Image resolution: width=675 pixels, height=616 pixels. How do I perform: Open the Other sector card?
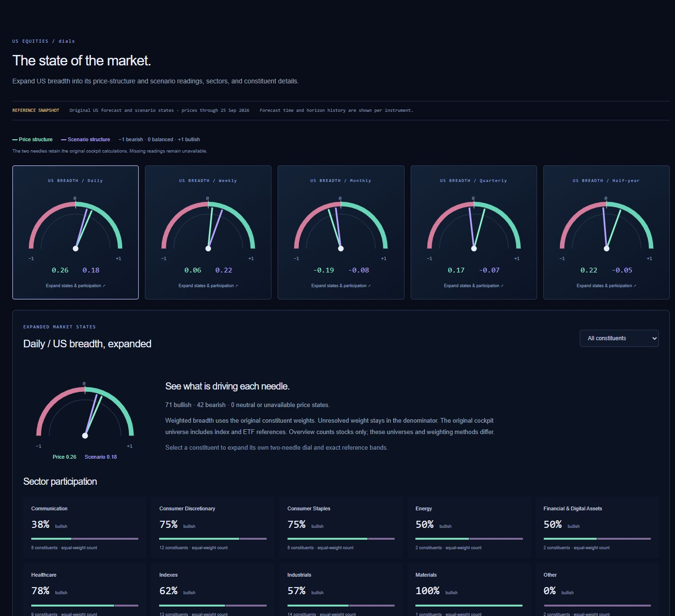(597, 590)
